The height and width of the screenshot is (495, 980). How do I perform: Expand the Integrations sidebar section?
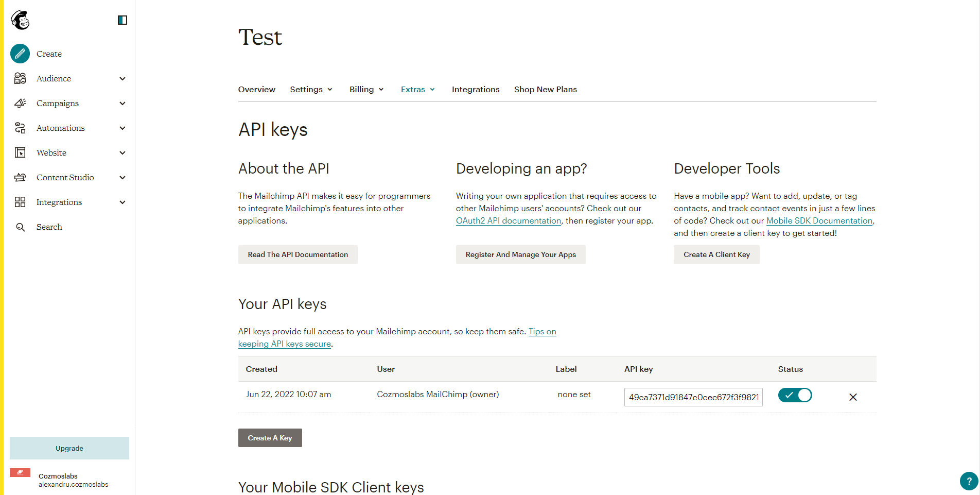[122, 202]
